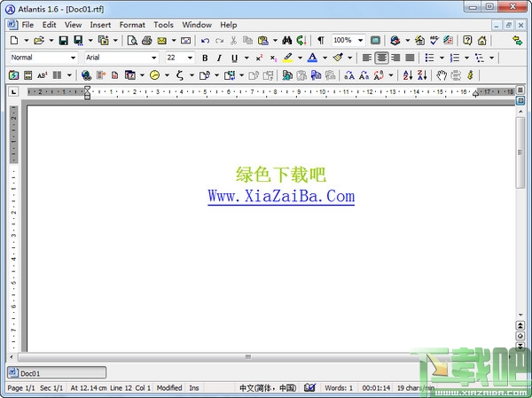532x398 pixels.
Task: Click the spell check icon in status bar
Action: tap(309, 387)
